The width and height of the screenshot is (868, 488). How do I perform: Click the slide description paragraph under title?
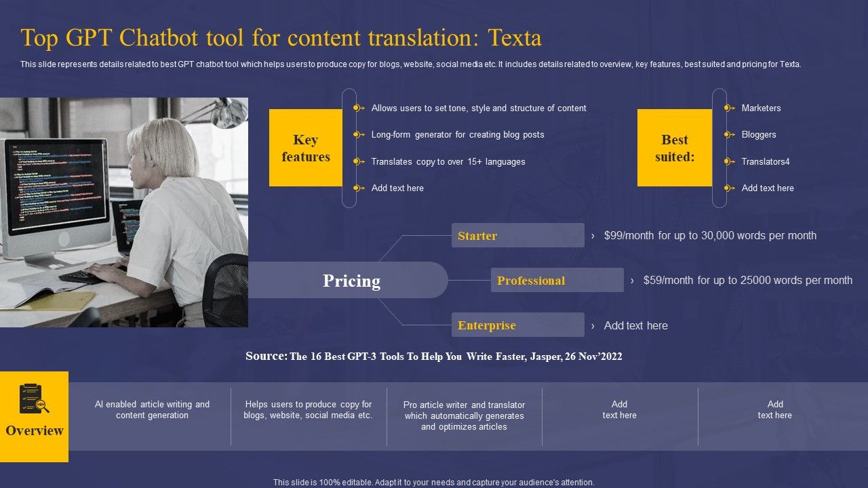(411, 64)
